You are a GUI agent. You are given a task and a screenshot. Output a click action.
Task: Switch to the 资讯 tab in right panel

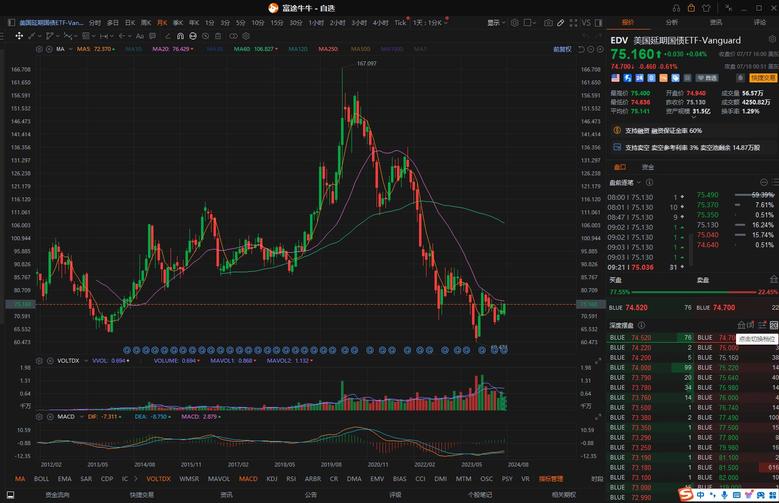pyautogui.click(x=716, y=22)
